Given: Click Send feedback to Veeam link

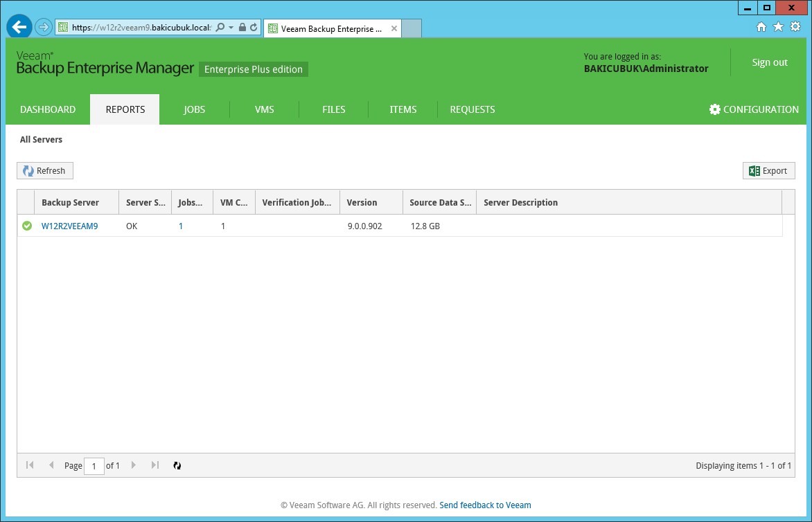Looking at the screenshot, I should [485, 505].
